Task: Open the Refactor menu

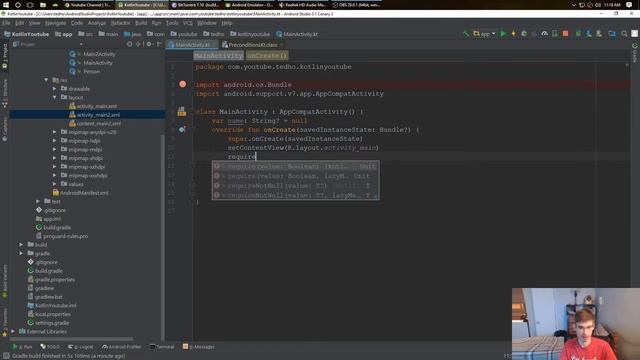Action: click(120, 23)
